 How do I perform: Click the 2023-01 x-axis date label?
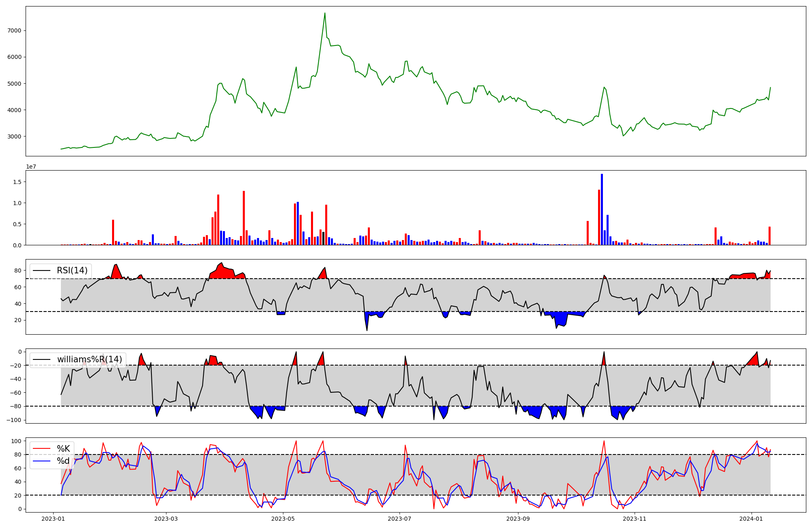tap(53, 519)
